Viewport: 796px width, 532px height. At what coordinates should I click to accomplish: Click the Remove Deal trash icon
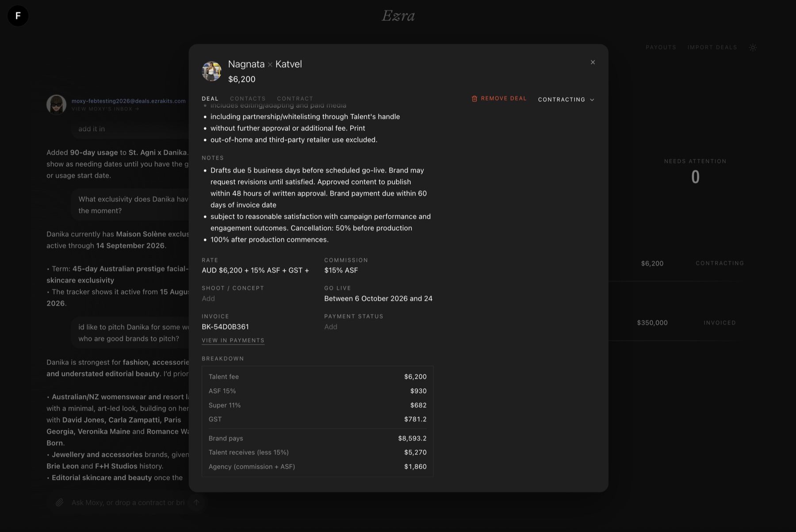coord(474,99)
